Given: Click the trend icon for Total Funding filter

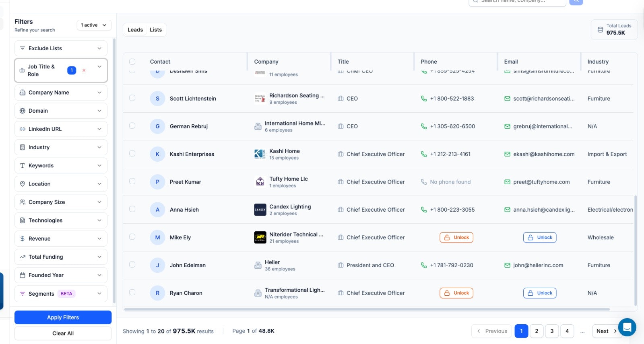Looking at the screenshot, I should 23,257.
